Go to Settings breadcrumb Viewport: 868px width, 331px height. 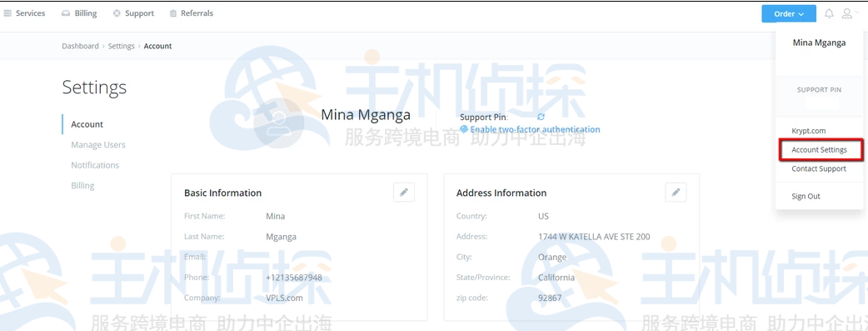(122, 46)
